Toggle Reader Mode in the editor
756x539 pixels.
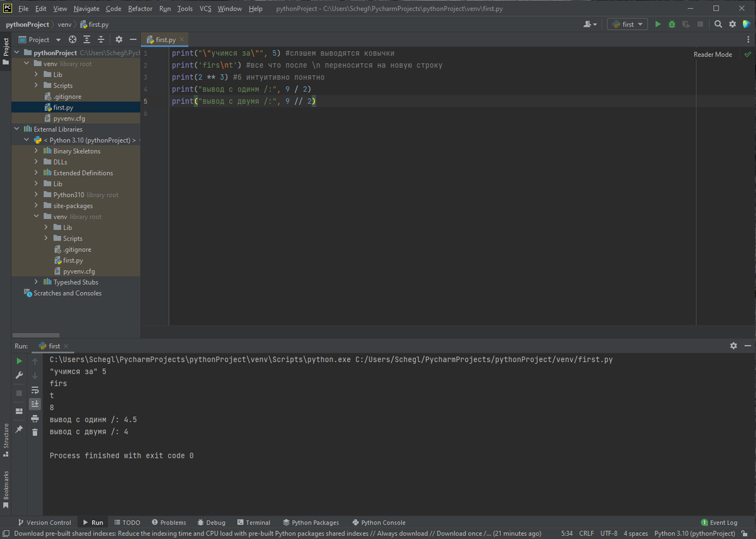[713, 55]
